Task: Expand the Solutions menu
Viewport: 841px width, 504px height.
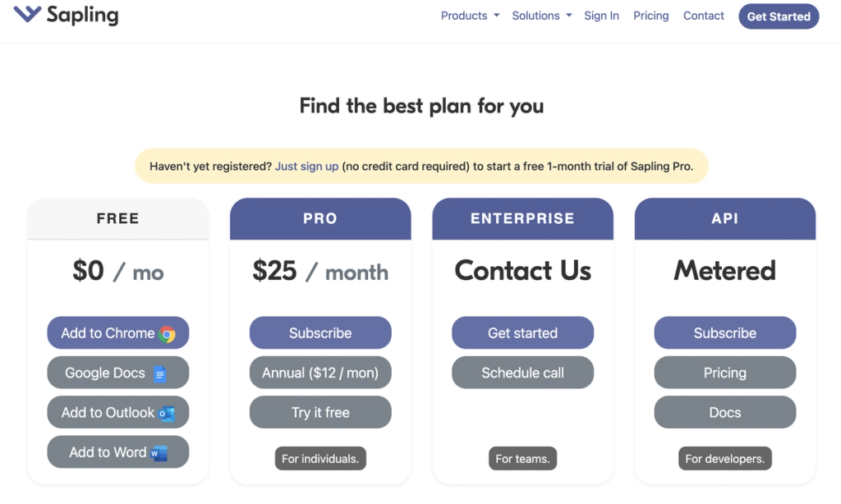Action: (540, 15)
